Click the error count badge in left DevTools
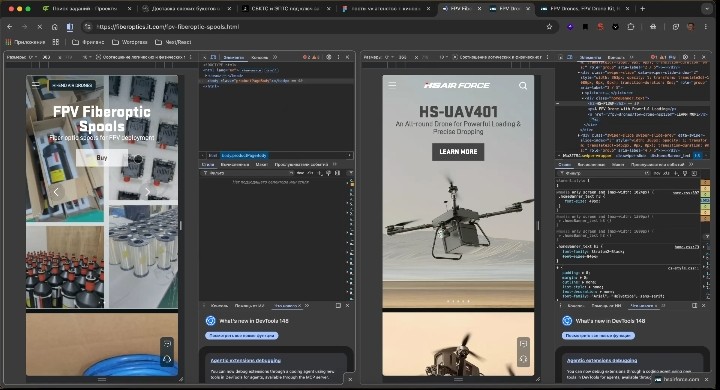 pos(306,57)
